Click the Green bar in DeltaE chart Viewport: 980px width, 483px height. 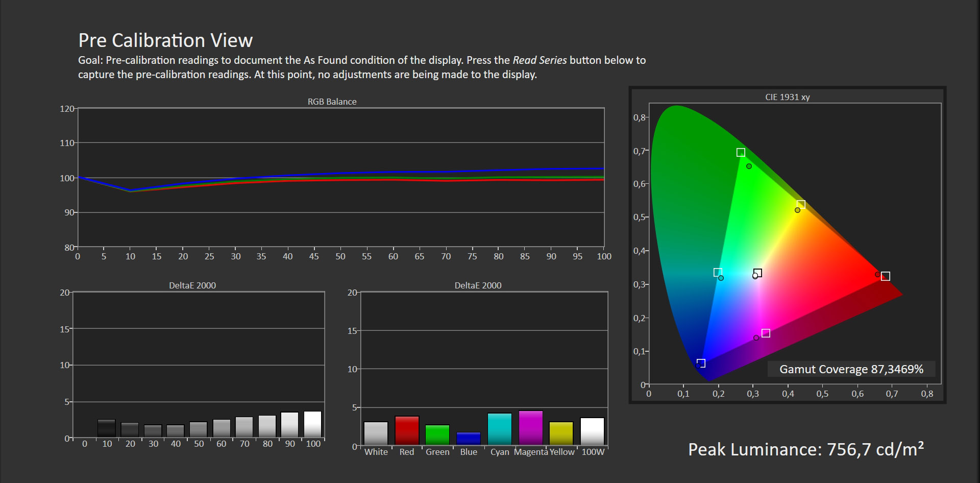[437, 435]
